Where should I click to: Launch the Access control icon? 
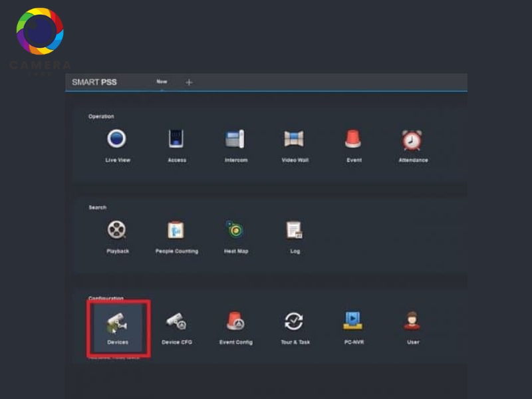pos(176,140)
